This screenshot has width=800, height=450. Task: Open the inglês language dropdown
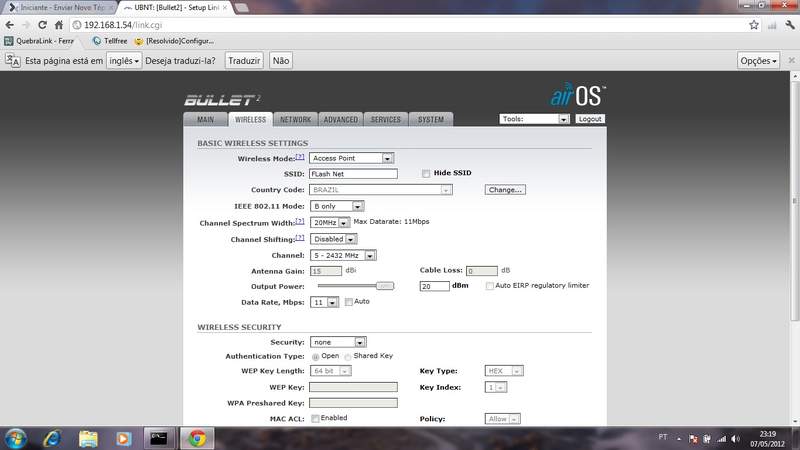124,61
